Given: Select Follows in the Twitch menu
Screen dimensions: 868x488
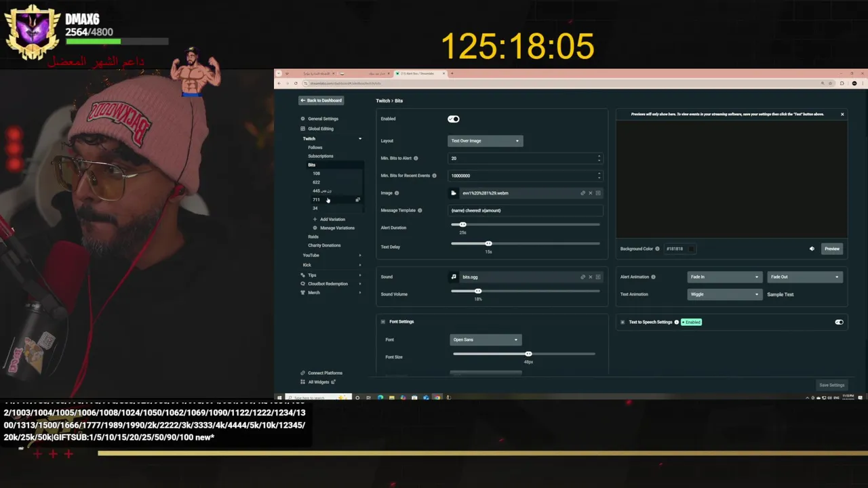Looking at the screenshot, I should tap(315, 147).
